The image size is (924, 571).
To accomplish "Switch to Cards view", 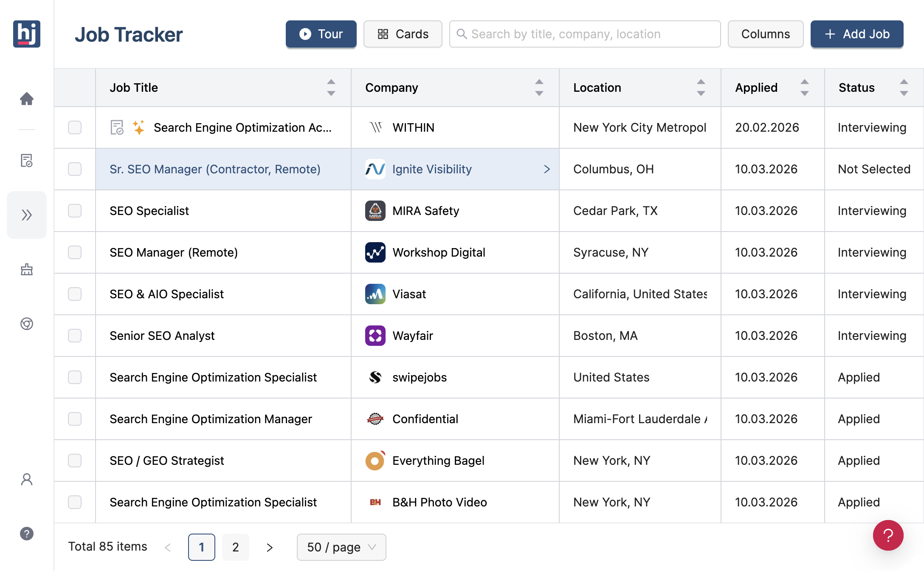I will tap(403, 34).
